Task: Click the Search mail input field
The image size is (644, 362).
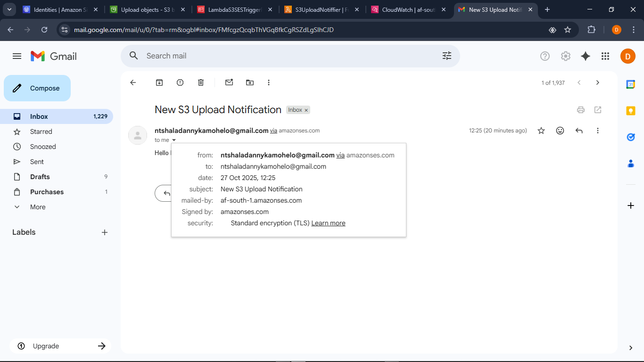Action: (x=283, y=56)
